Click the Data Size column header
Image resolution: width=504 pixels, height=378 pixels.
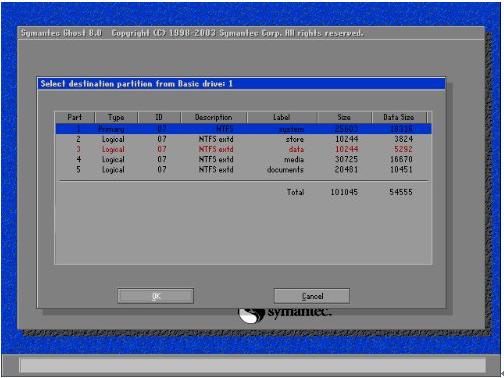(x=399, y=117)
